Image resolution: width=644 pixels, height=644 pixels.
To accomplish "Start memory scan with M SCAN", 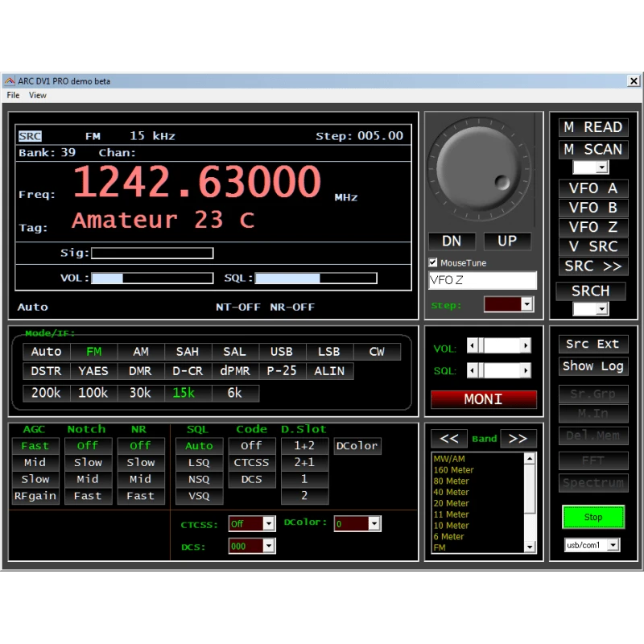I will point(593,150).
